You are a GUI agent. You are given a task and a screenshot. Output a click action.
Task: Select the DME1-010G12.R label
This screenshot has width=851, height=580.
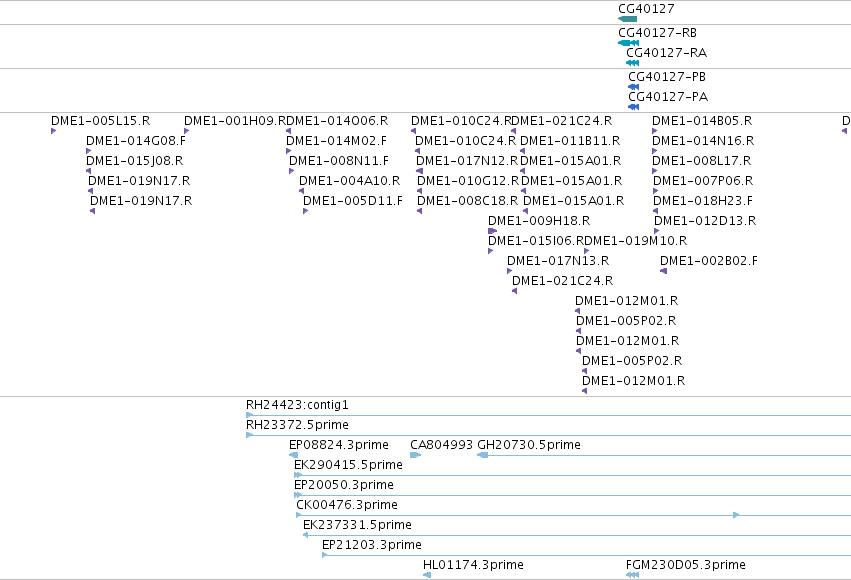click(x=468, y=181)
